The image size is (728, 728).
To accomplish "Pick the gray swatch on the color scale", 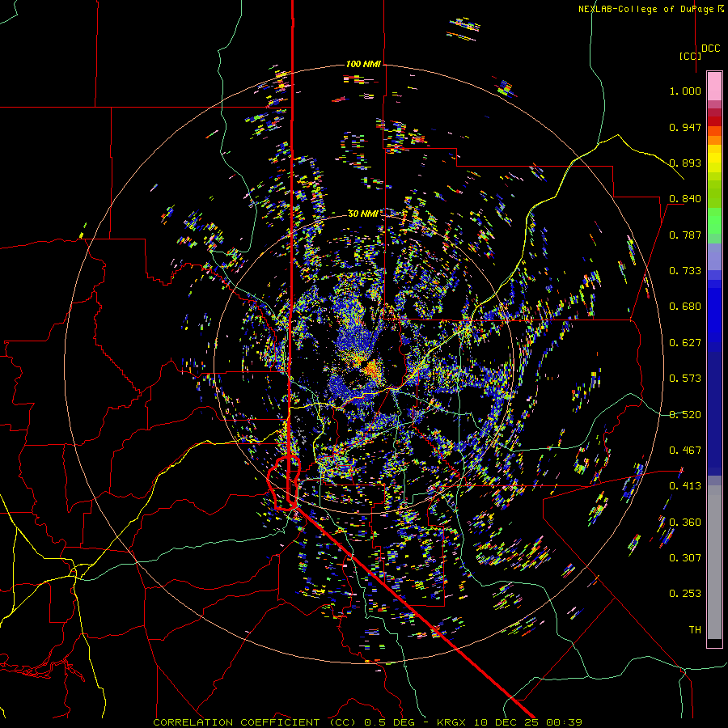I will point(714,562).
